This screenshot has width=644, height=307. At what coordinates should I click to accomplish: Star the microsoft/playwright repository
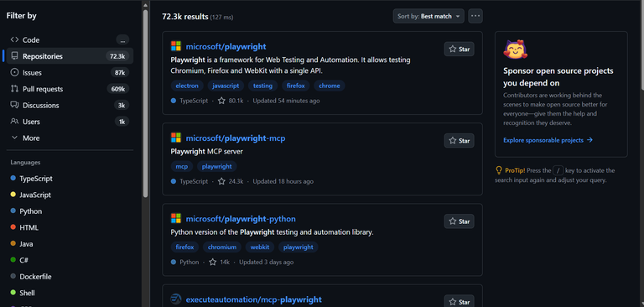460,49
